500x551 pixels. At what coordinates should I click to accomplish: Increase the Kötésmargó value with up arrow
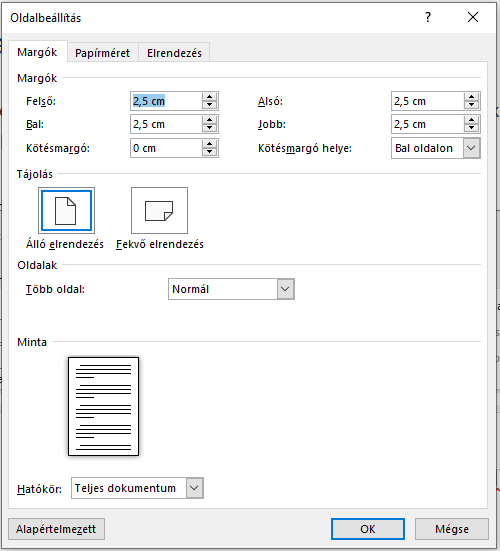point(209,144)
